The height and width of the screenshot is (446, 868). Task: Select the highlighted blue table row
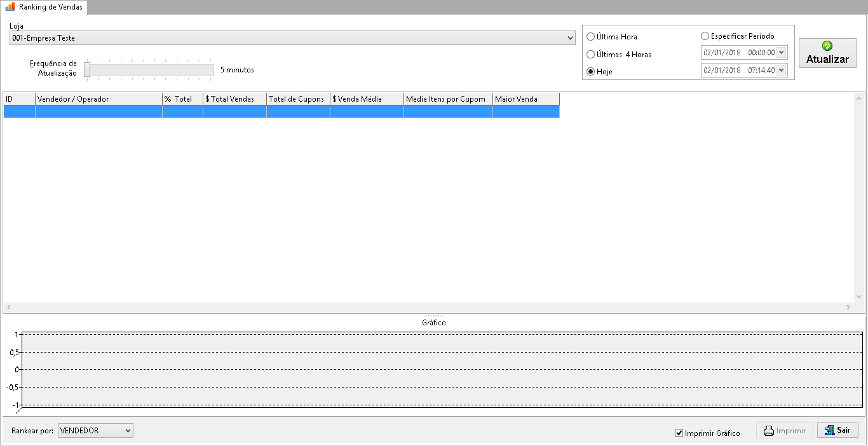281,111
